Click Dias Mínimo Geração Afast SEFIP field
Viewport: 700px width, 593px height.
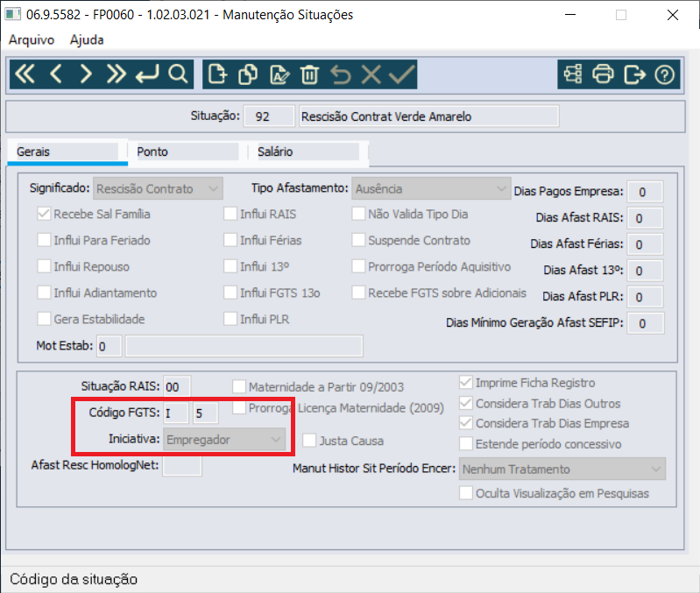646,323
